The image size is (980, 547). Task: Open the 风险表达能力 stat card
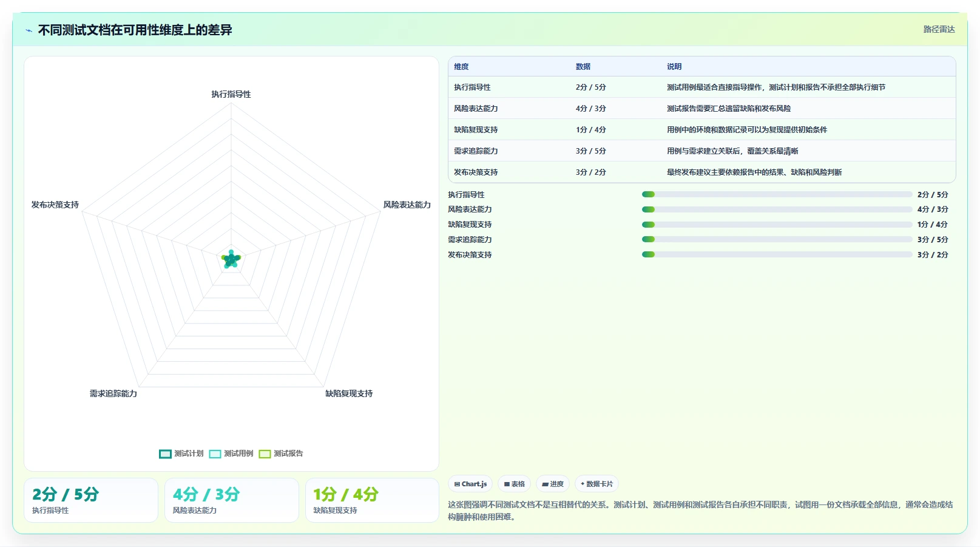[232, 500]
